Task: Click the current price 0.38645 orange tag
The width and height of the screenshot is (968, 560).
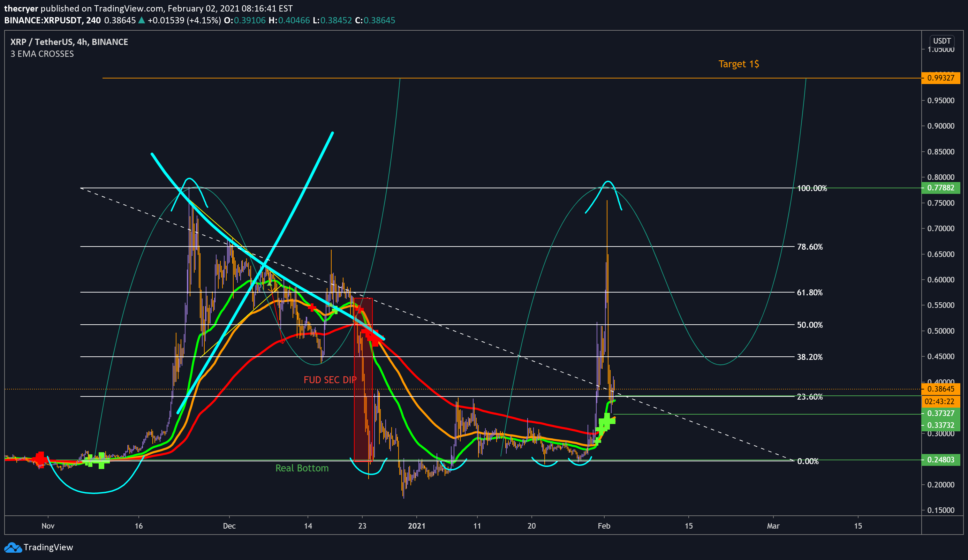Action: (940, 389)
